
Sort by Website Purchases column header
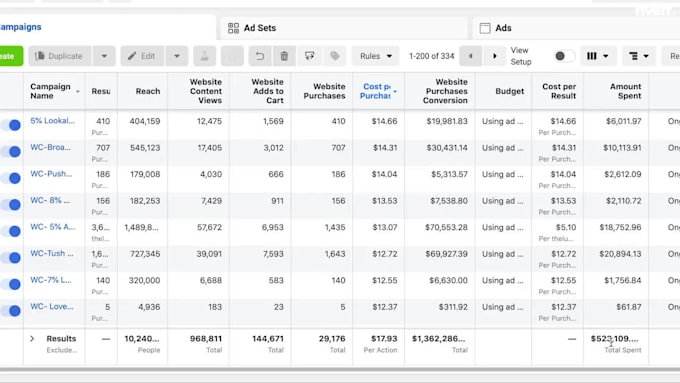coord(324,91)
